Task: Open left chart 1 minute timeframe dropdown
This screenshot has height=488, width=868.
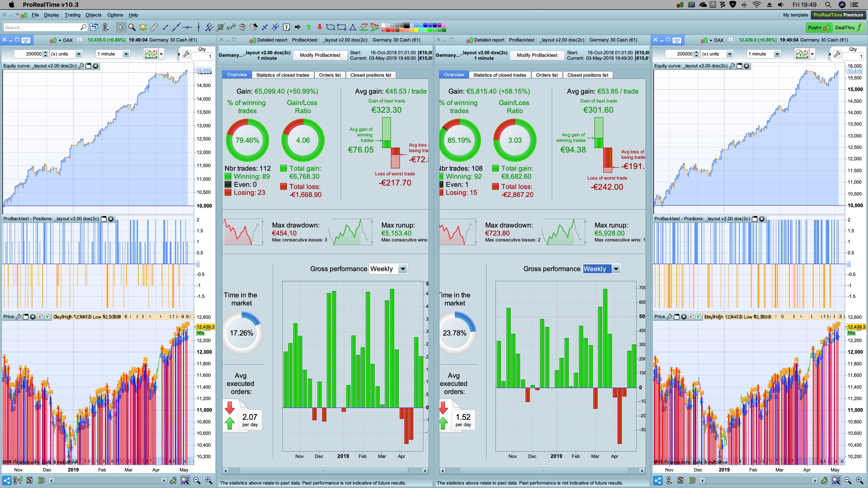Action: pyautogui.click(x=126, y=54)
